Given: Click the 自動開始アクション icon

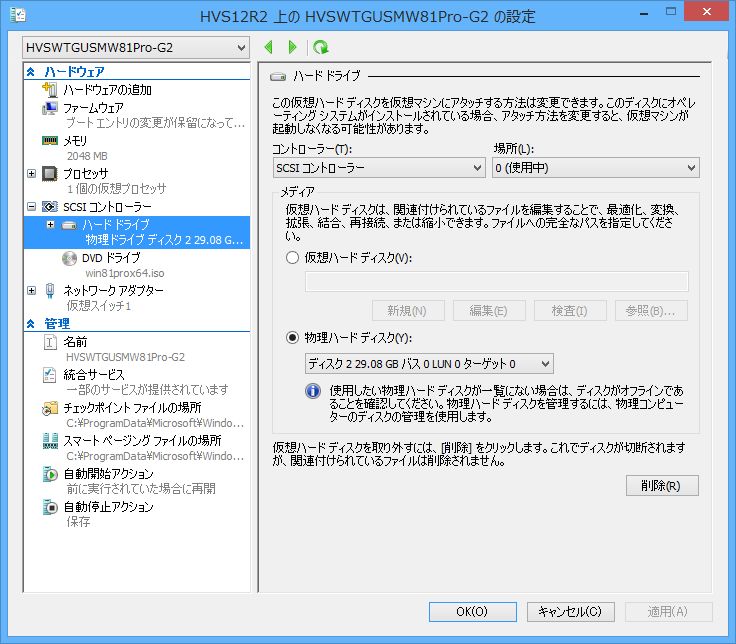Looking at the screenshot, I should point(50,474).
